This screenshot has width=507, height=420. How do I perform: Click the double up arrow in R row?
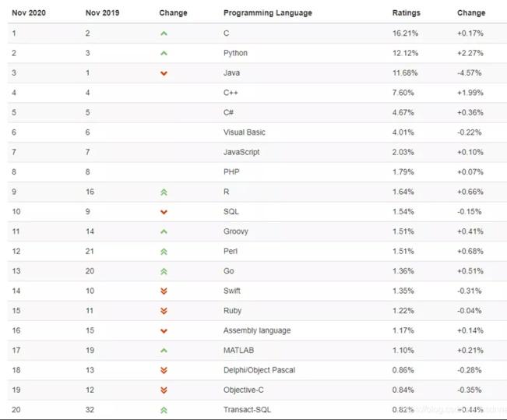click(164, 192)
